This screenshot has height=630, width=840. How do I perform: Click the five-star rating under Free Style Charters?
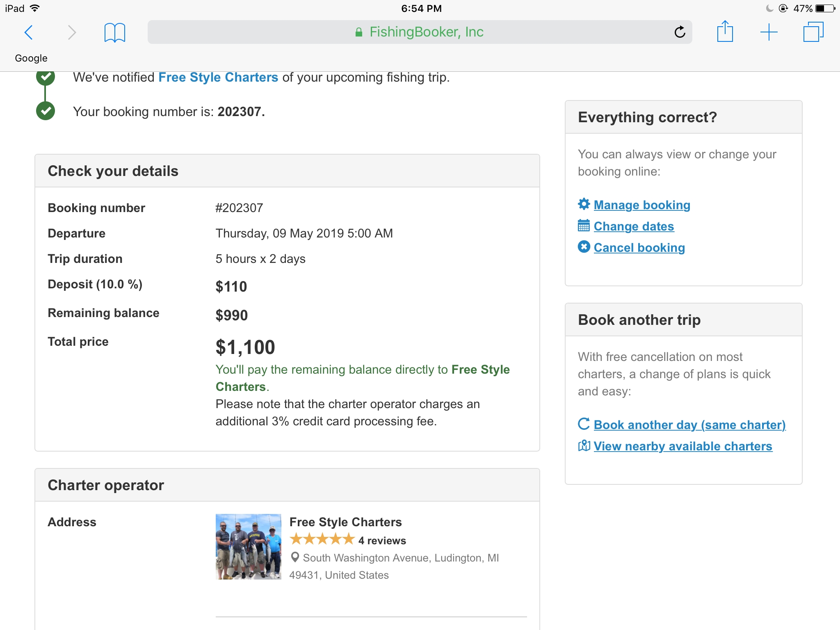(322, 539)
